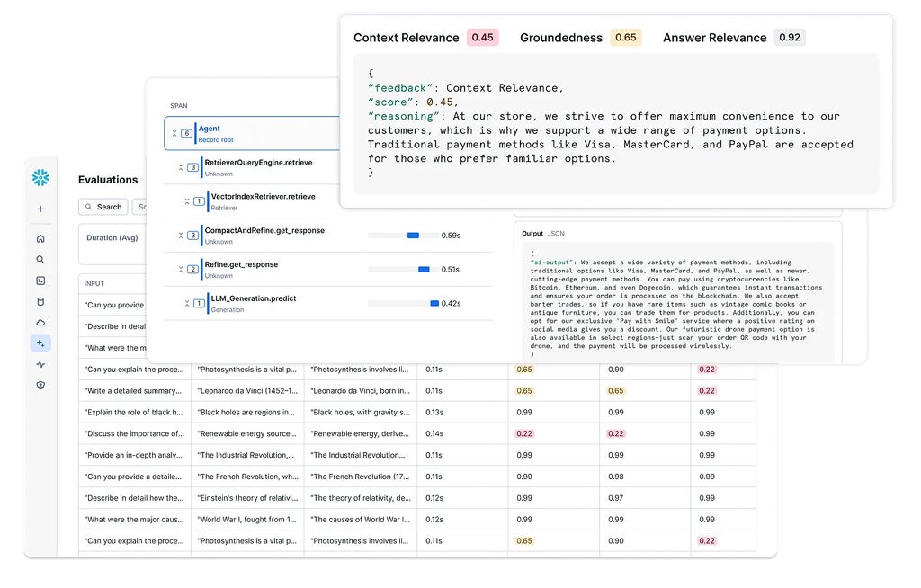The image size is (921, 588).
Task: Click the Cloud icon in the sidebar
Action: [x=40, y=322]
